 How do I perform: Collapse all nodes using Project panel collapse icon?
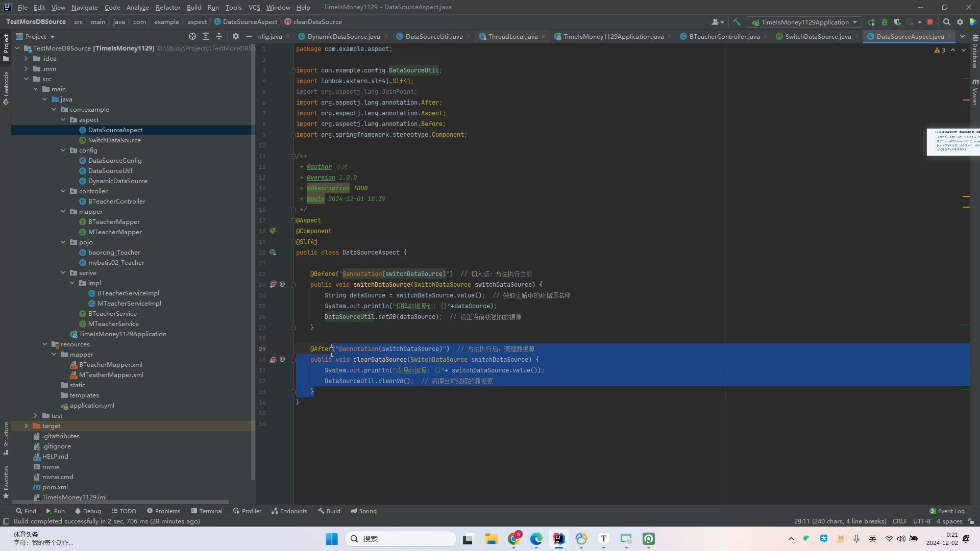tap(219, 37)
